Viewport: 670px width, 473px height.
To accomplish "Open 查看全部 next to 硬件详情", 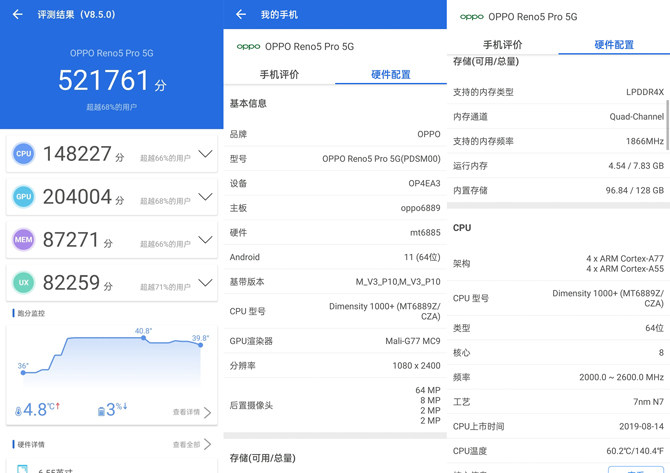I will click(192, 444).
